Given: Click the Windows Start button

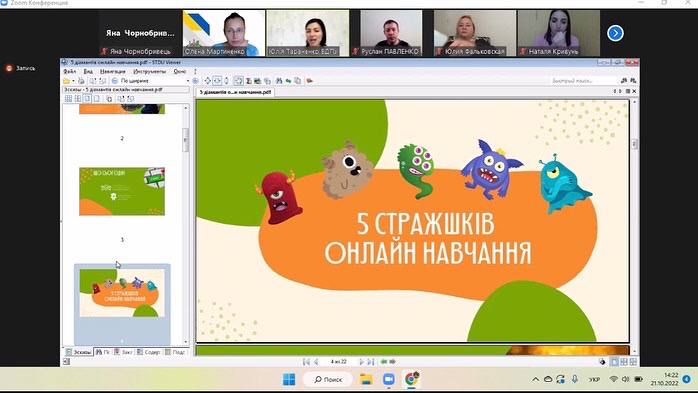Looking at the screenshot, I should tap(289, 379).
